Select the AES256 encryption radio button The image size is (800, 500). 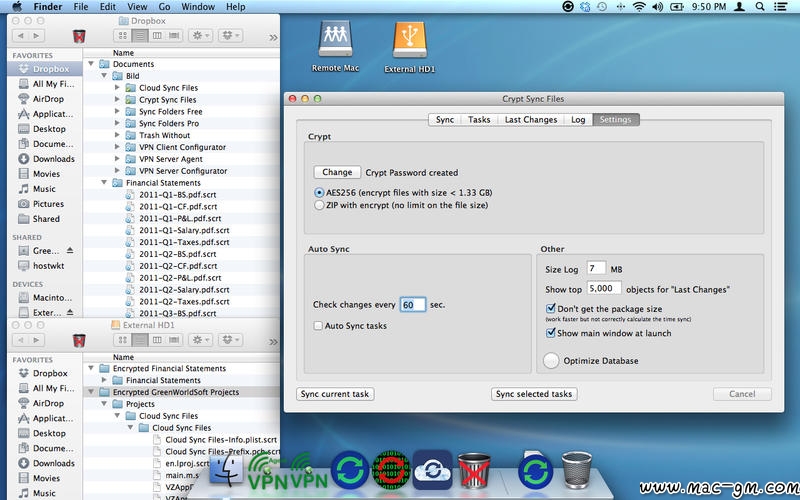pos(319,193)
